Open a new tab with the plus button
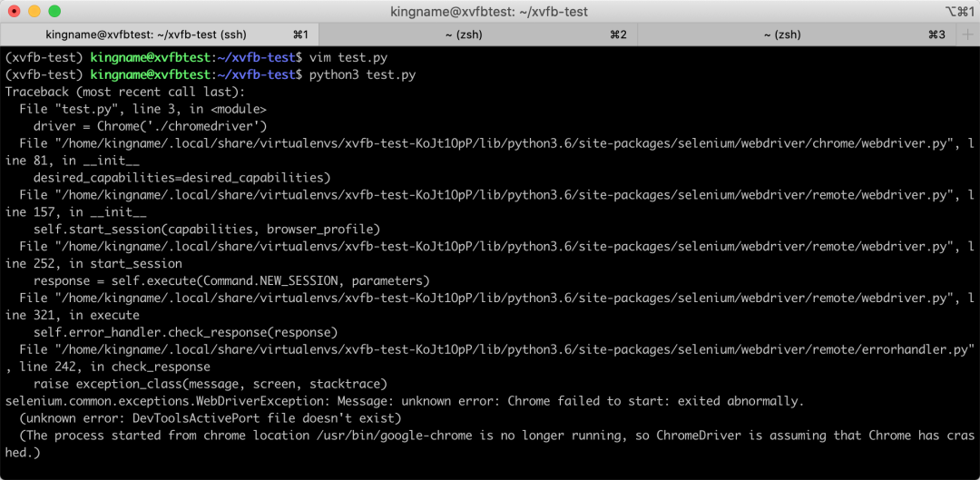The image size is (980, 480). coord(967,34)
